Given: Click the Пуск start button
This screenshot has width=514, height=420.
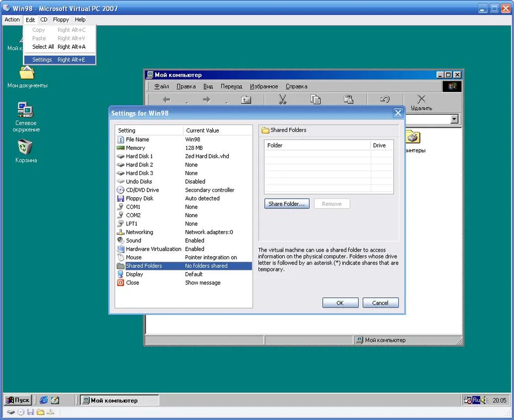Looking at the screenshot, I should [x=18, y=400].
